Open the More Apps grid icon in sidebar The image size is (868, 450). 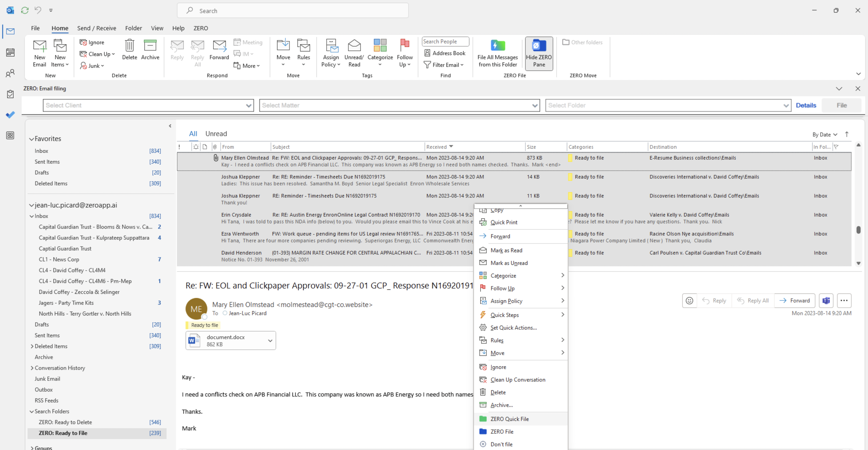[10, 135]
